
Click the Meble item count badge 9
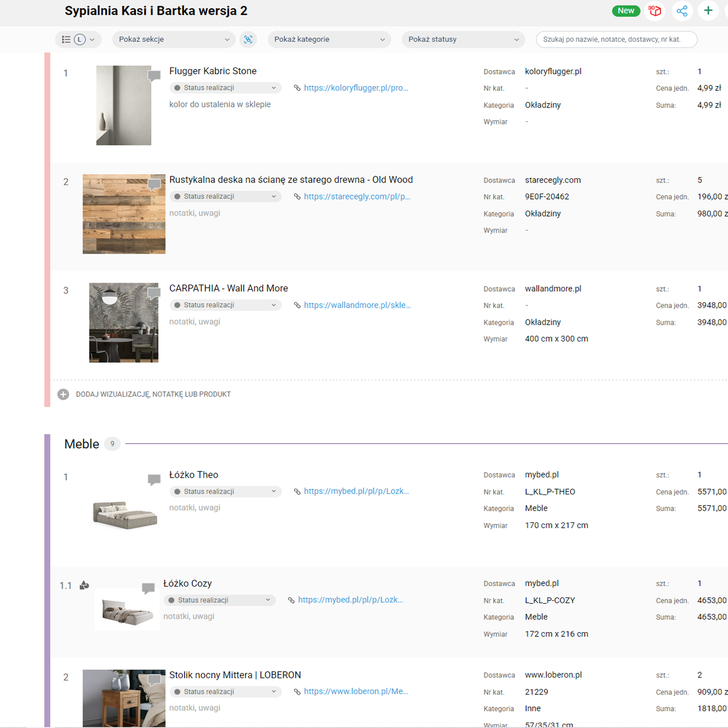[112, 444]
